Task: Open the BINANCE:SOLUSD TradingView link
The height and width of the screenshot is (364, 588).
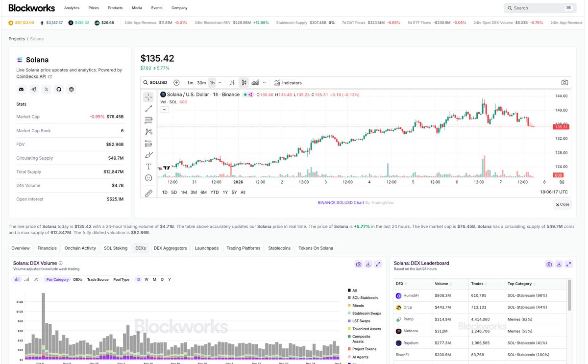Action: click(x=341, y=202)
